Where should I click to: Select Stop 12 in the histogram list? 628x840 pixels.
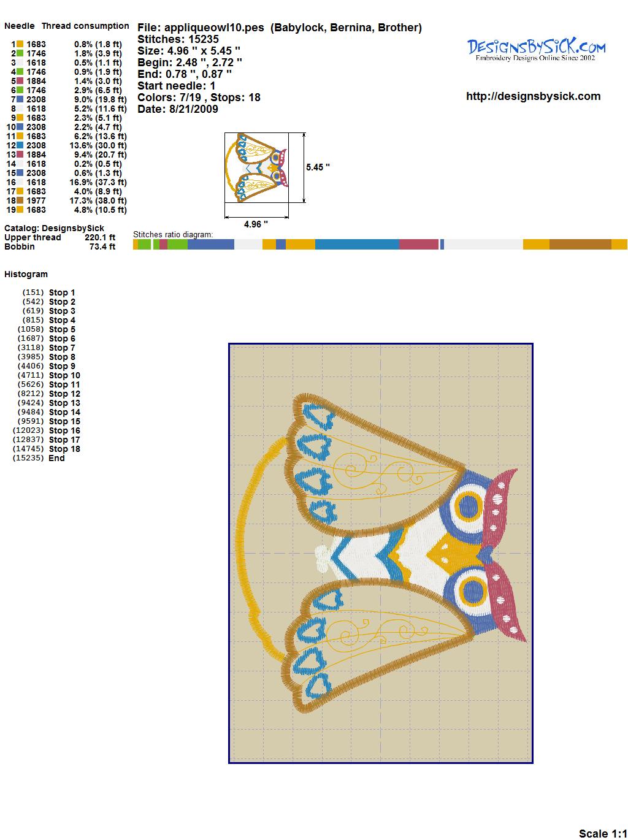click(64, 394)
